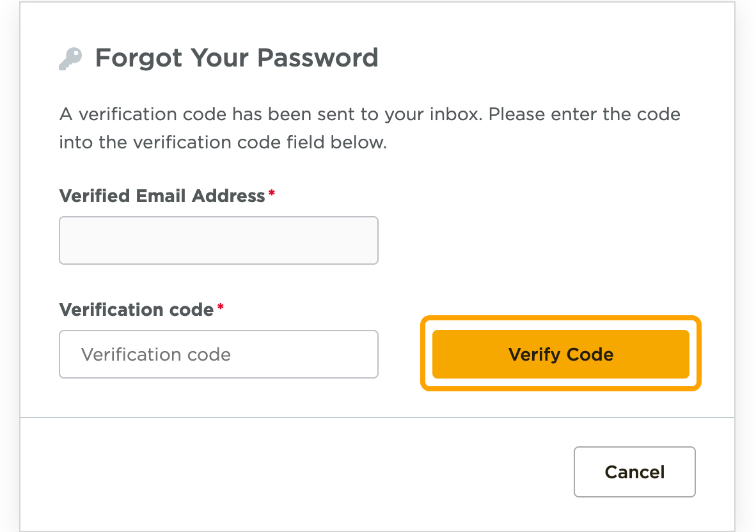
Task: Click red asterisk after Verified Email Address
Action: pos(271,194)
